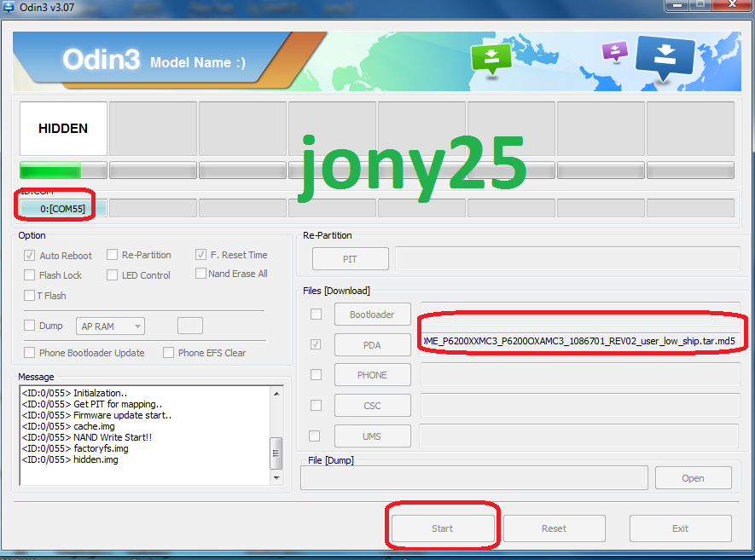Viewport: 755px width, 560px height.
Task: Exit the Odin3 application
Action: pyautogui.click(x=681, y=528)
